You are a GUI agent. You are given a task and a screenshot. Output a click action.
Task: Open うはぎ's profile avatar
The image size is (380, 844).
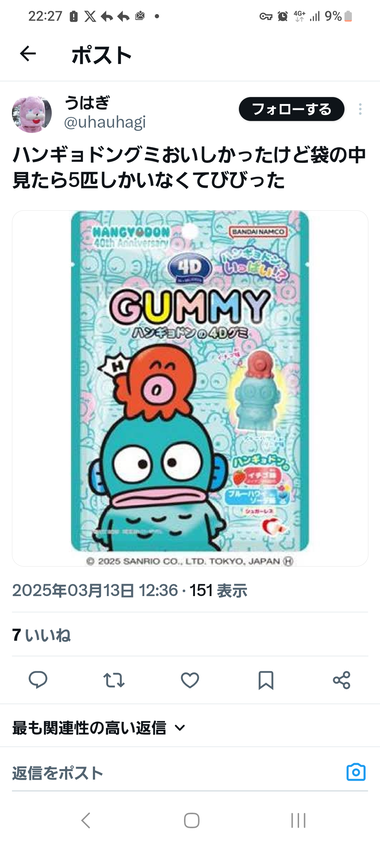click(32, 114)
